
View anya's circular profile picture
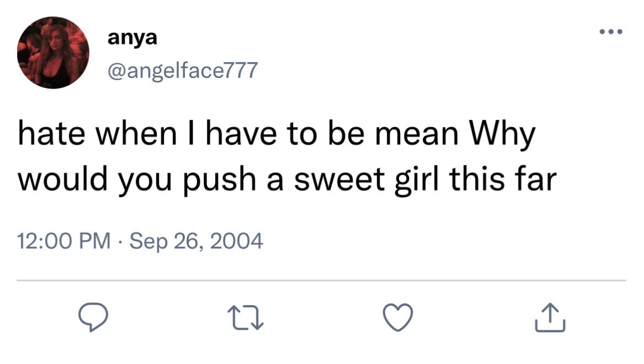pyautogui.click(x=53, y=53)
